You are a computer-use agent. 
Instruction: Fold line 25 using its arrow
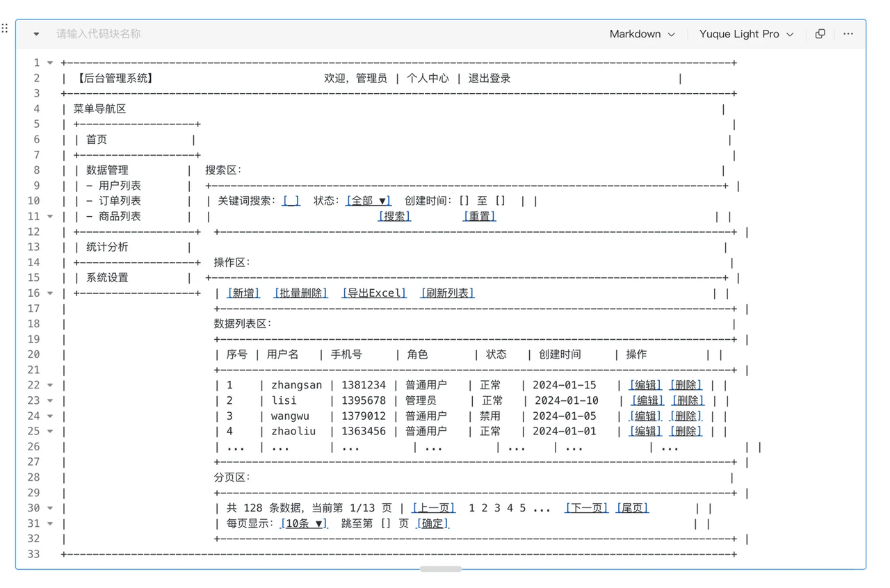click(x=50, y=431)
